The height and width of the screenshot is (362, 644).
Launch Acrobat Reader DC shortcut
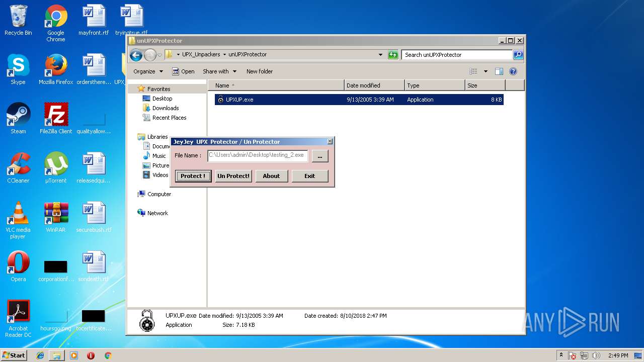coord(18,319)
